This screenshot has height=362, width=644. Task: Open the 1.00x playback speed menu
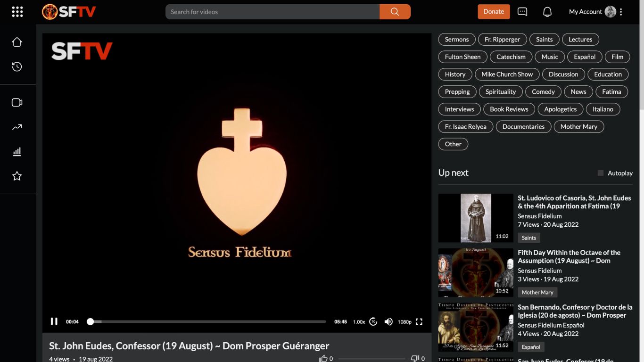tap(359, 322)
